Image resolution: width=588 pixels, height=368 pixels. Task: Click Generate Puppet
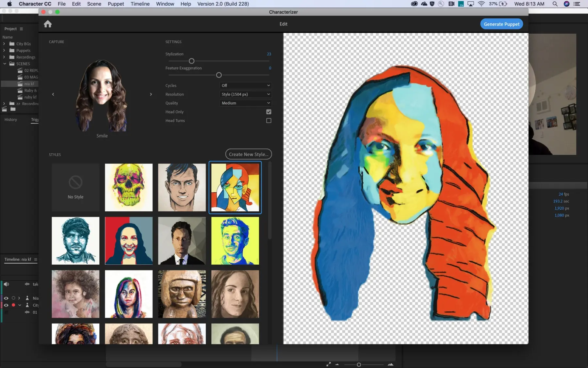pos(501,24)
